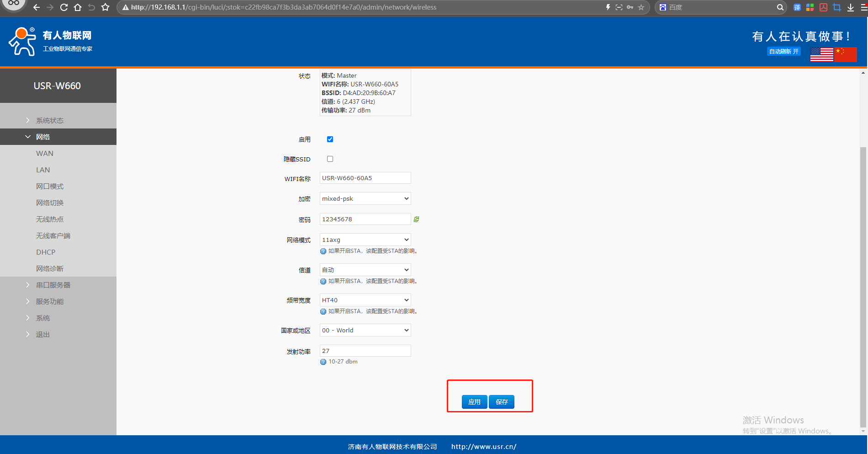Click the browser home icon

[x=78, y=7]
